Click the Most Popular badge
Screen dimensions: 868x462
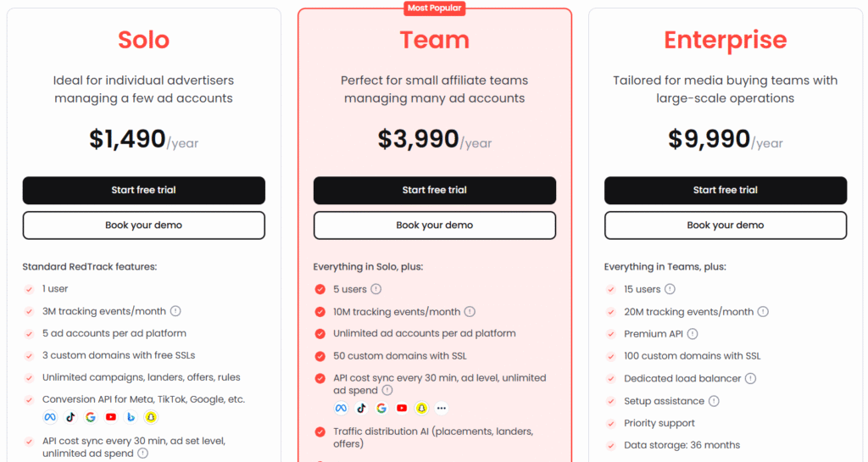(435, 8)
